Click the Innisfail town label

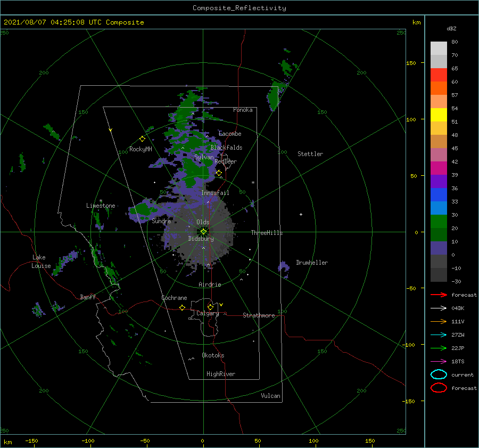pyautogui.click(x=215, y=193)
